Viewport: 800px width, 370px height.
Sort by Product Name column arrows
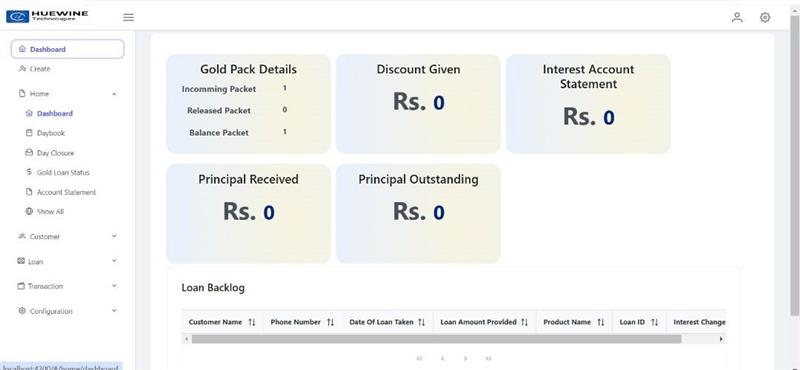coord(601,322)
